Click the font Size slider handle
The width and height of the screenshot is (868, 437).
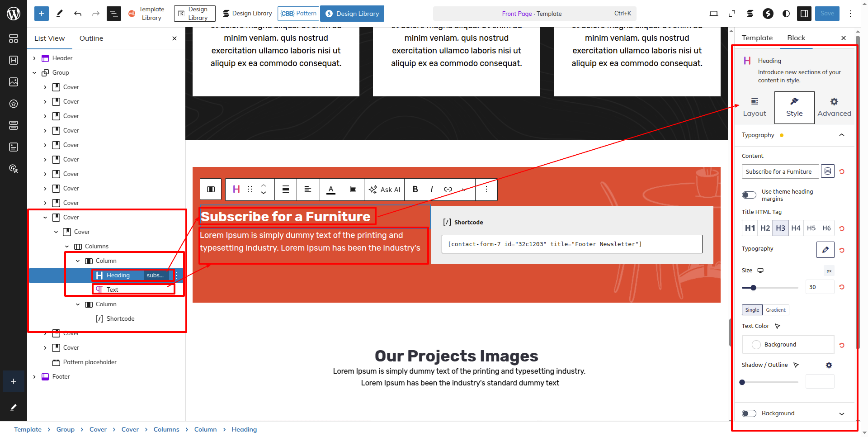click(x=753, y=288)
